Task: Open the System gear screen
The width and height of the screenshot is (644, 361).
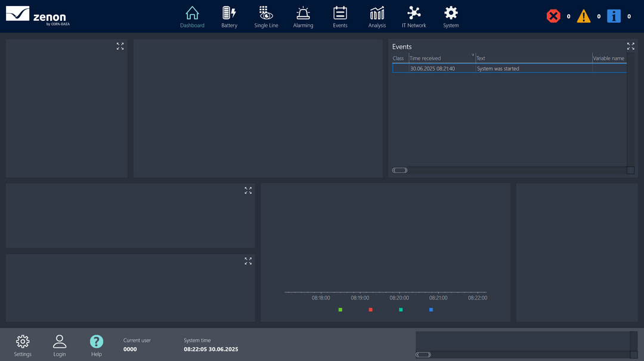Action: tap(451, 17)
